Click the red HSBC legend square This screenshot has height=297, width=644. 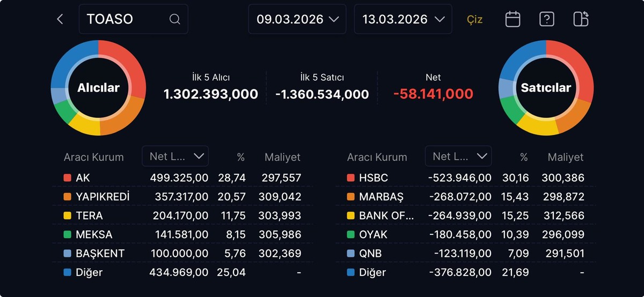(350, 177)
